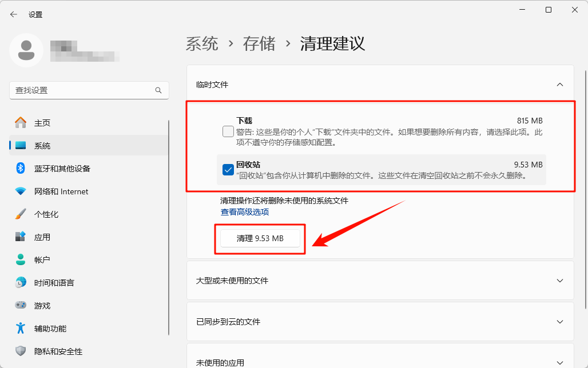Image resolution: width=588 pixels, height=368 pixels.
Task: Click the Find a setting search field
Action: [83, 90]
